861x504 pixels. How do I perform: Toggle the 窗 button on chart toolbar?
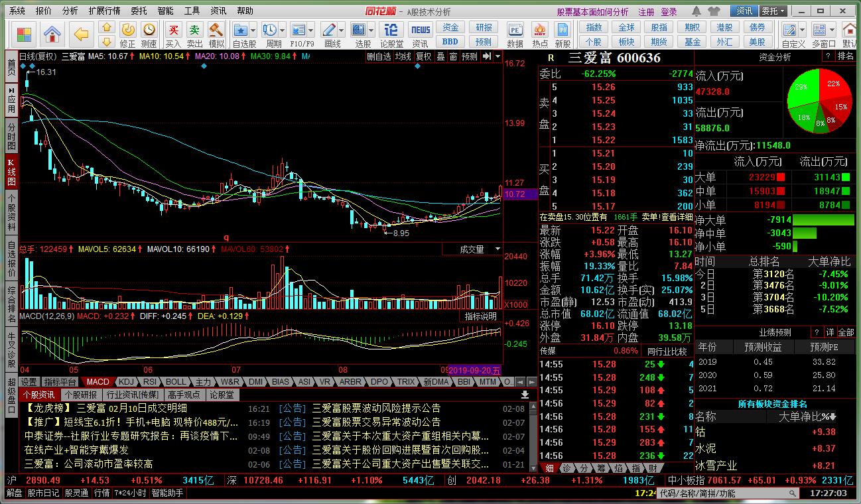pyautogui.click(x=453, y=57)
